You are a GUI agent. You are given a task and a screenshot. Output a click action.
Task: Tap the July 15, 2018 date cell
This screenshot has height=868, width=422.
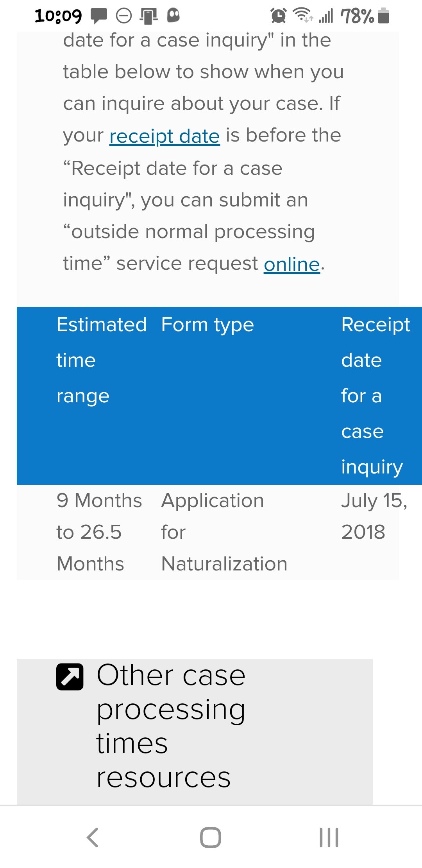374,516
